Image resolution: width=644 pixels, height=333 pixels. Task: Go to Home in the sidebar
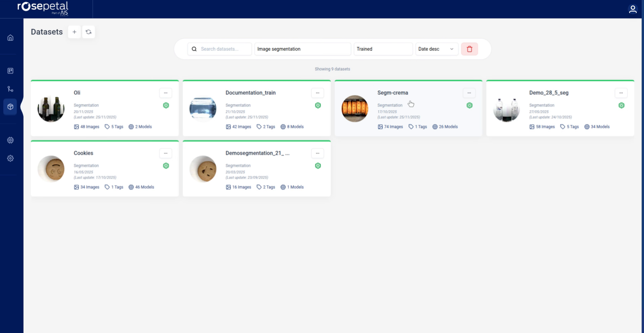[10, 38]
